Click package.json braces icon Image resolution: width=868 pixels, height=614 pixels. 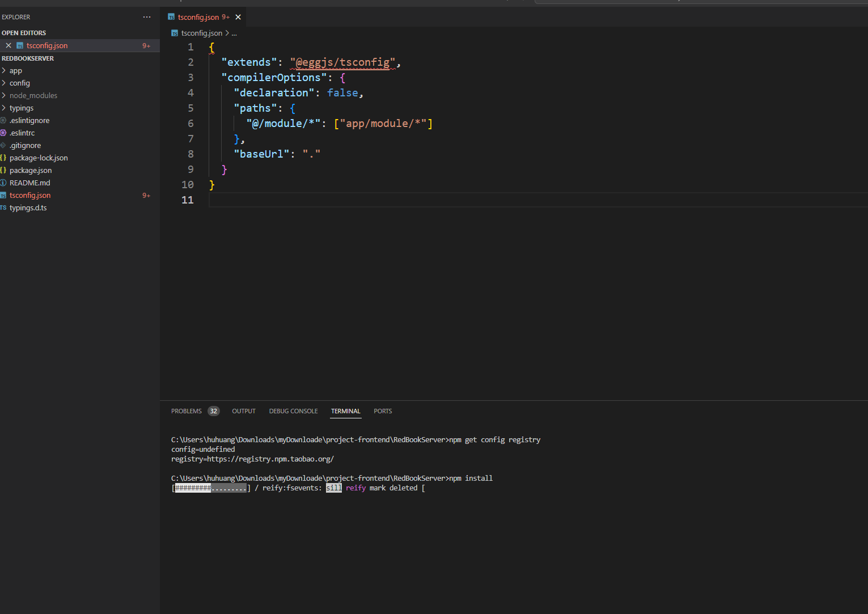[x=3, y=170]
